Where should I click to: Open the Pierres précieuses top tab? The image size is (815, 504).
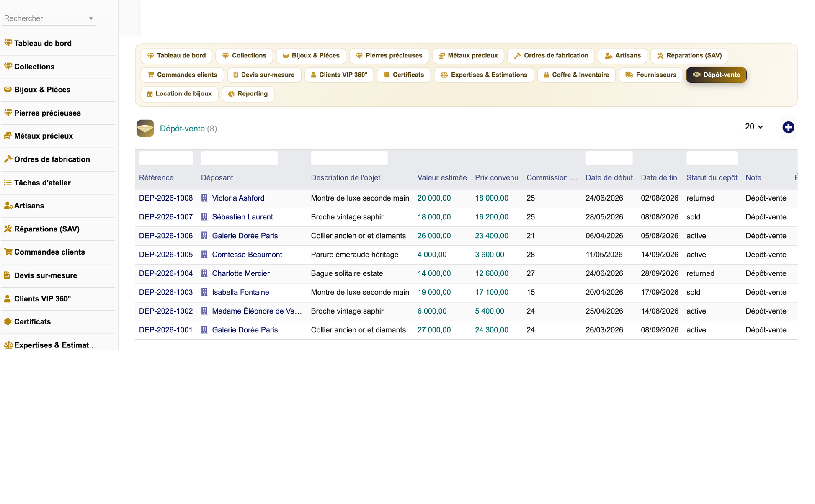pos(389,55)
